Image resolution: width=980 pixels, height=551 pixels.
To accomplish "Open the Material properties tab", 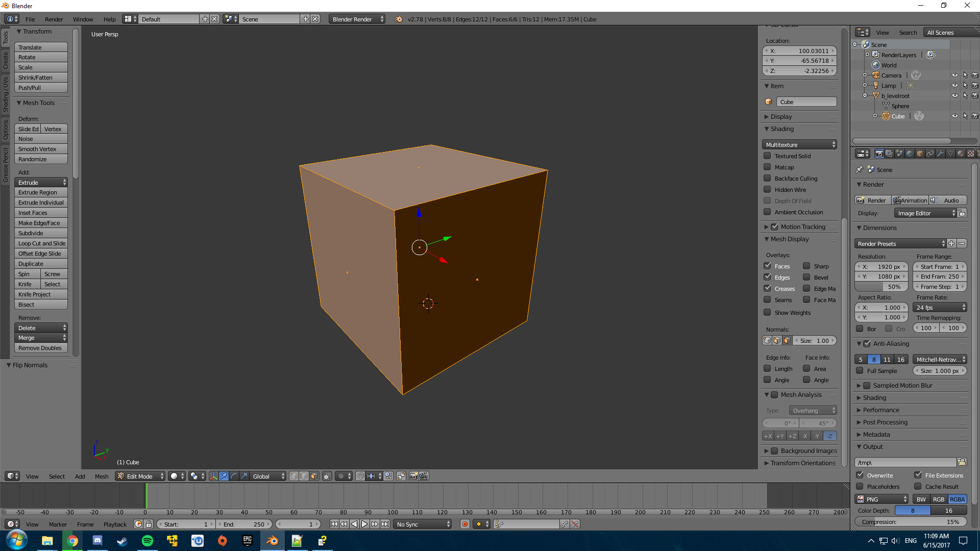I will click(961, 154).
